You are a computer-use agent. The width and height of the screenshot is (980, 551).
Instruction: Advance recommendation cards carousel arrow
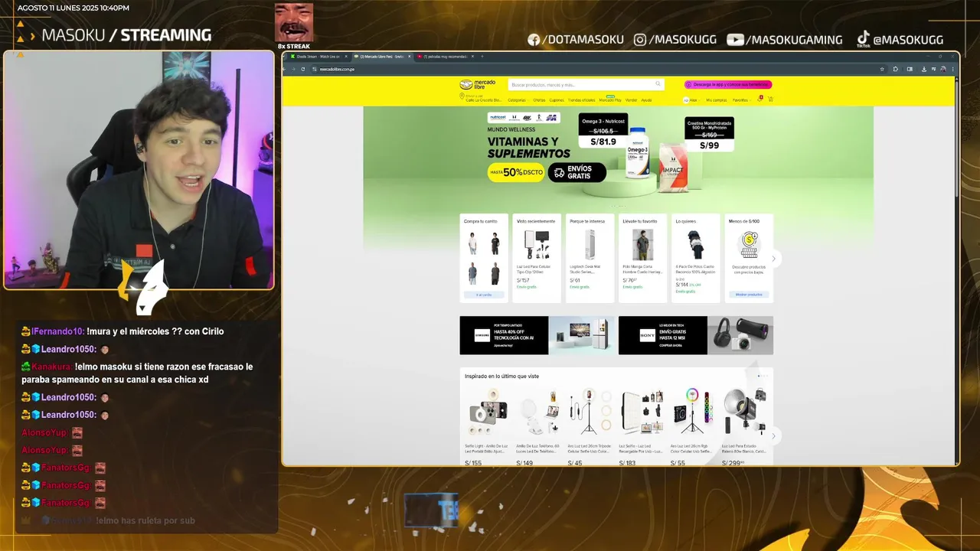773,259
